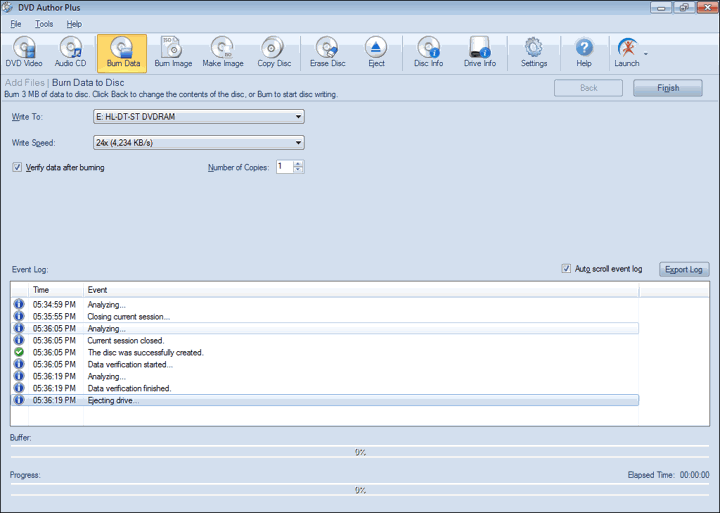Open the File menu
The image size is (720, 513).
pyautogui.click(x=16, y=24)
